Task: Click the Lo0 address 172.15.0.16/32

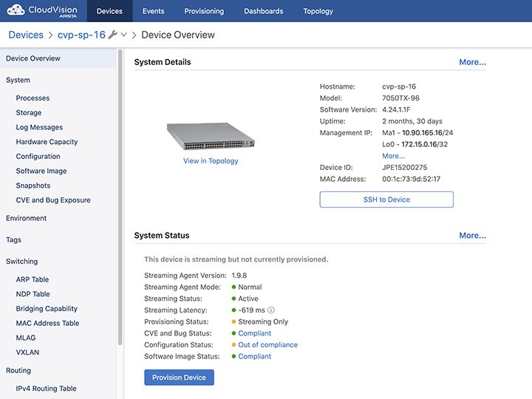Action: tap(424, 144)
